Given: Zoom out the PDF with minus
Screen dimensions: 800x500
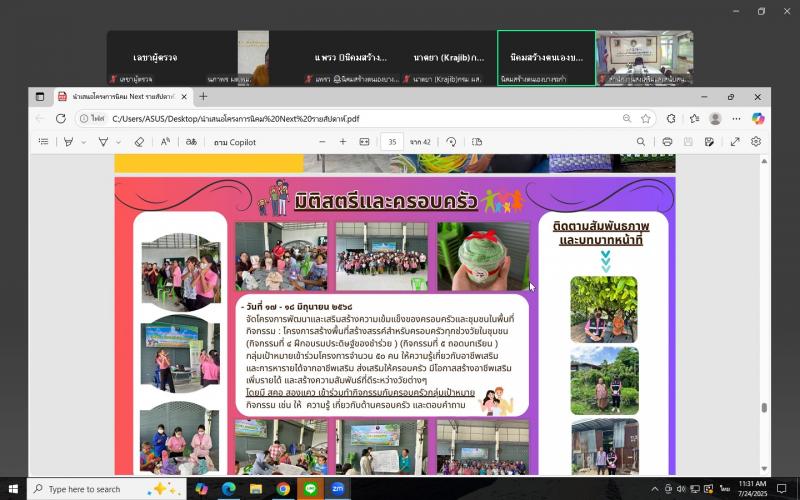Looking at the screenshot, I should pyautogui.click(x=322, y=142).
